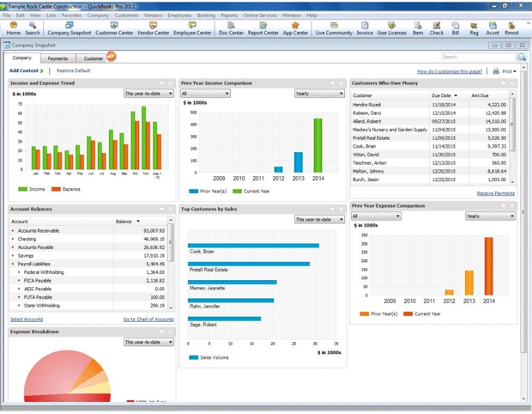This screenshot has height=414, width=532.
Task: Open the Reg register icon
Action: pyautogui.click(x=474, y=28)
